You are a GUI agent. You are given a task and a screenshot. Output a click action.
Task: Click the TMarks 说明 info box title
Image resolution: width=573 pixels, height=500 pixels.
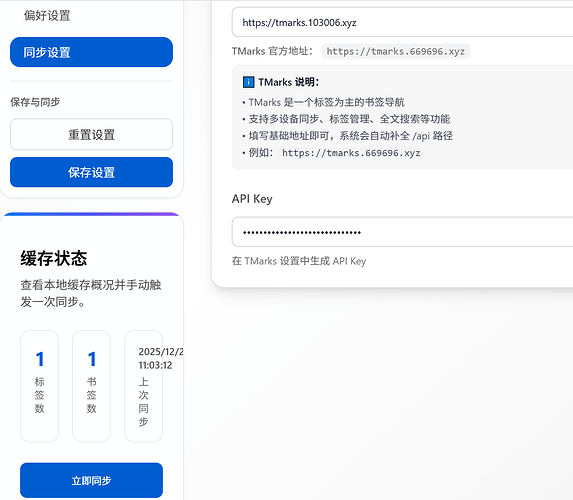(288, 82)
